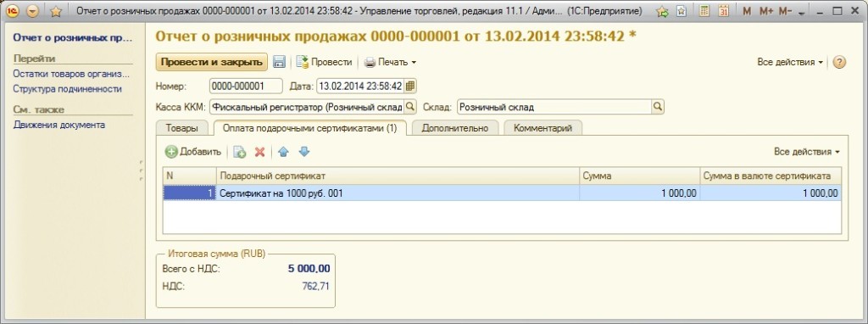Move row up with blue up arrow

[x=283, y=152]
